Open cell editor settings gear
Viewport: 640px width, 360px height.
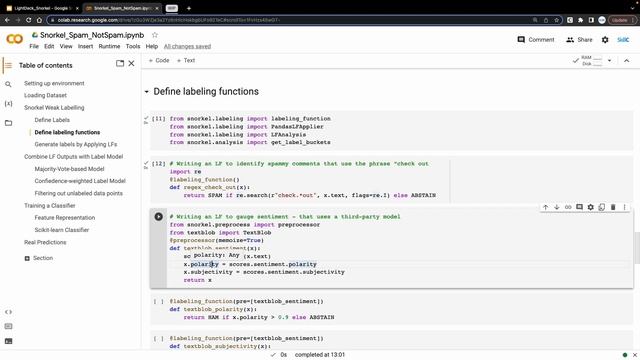591,207
